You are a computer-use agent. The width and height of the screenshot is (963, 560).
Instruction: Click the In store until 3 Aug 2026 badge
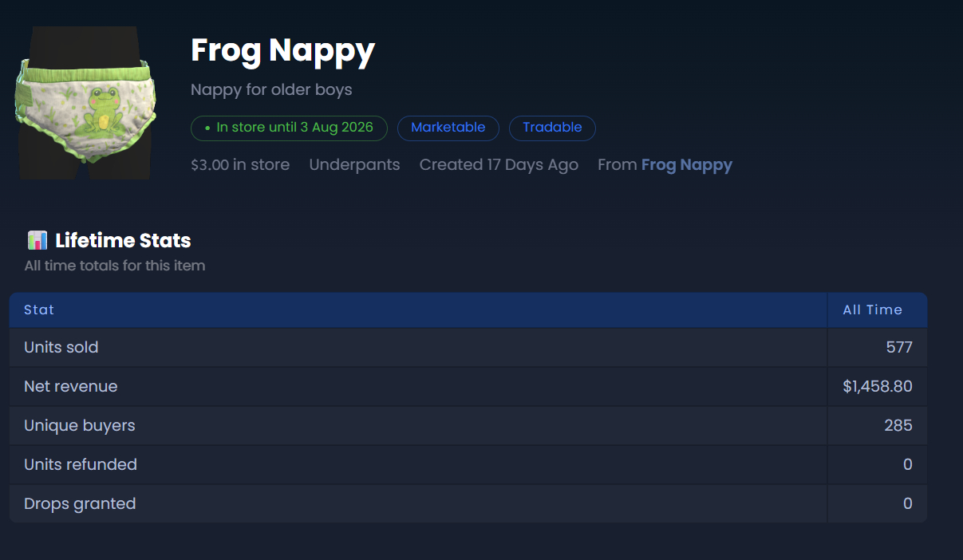(289, 128)
